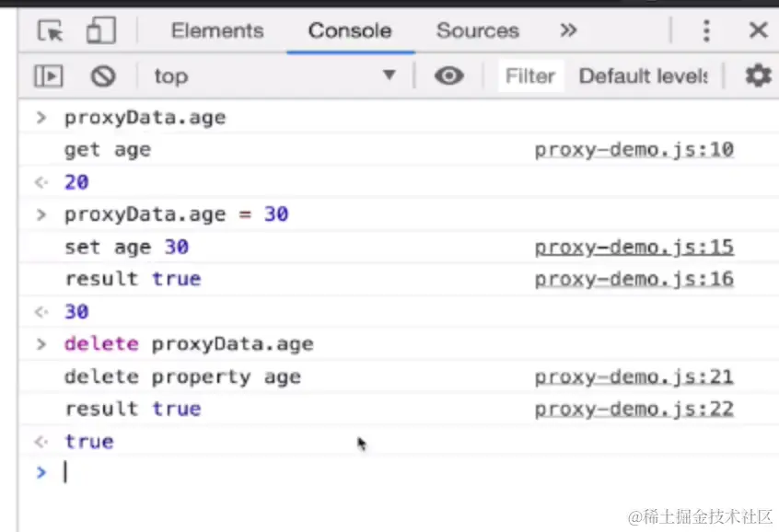Clear the console with the ban icon

(103, 75)
